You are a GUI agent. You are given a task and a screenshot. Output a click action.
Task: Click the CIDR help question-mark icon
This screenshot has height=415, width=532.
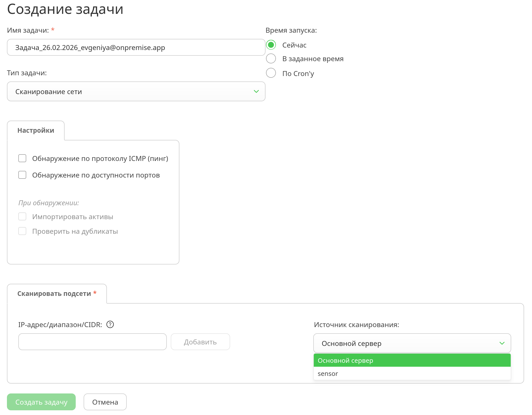(110, 324)
